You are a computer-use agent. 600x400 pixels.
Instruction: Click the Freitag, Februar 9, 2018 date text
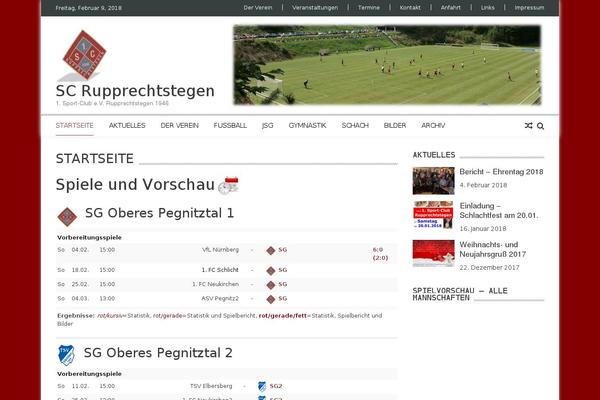[x=88, y=8]
